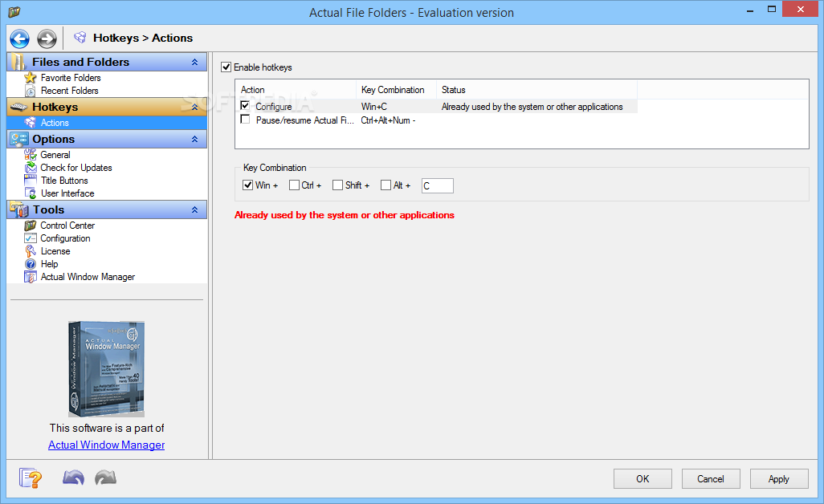Image resolution: width=824 pixels, height=504 pixels.
Task: Click the application icon in title bar
Action: click(x=14, y=11)
